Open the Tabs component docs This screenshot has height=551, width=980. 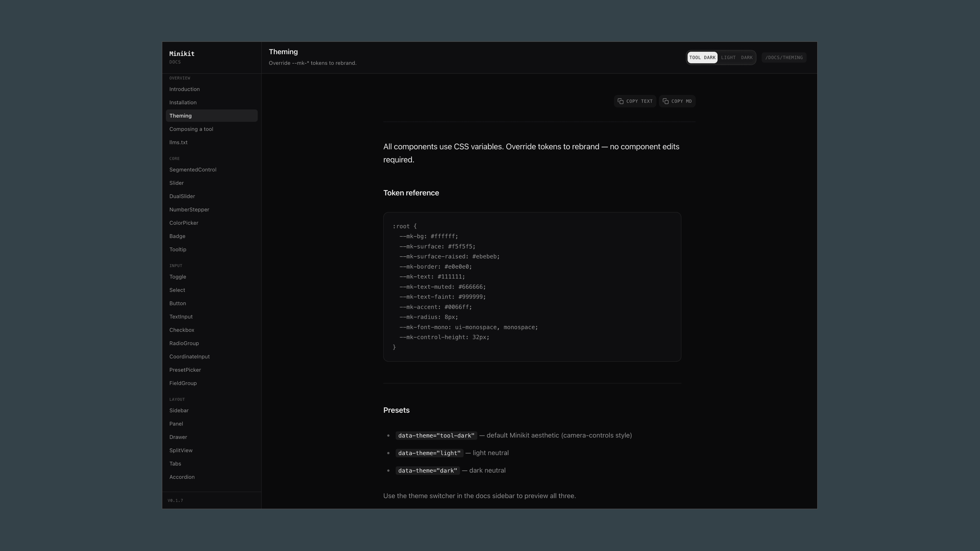(212, 464)
